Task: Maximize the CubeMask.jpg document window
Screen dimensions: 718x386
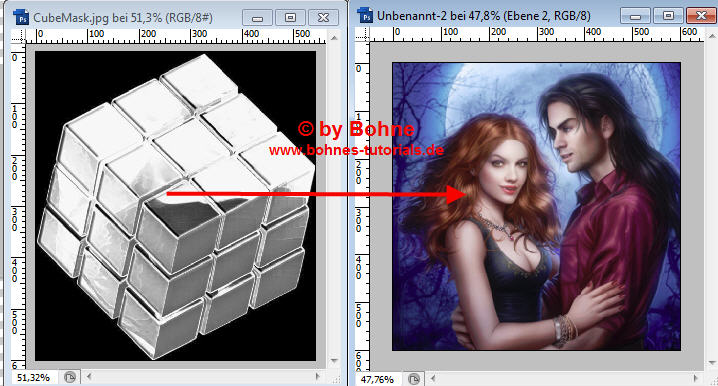Action: coord(290,18)
